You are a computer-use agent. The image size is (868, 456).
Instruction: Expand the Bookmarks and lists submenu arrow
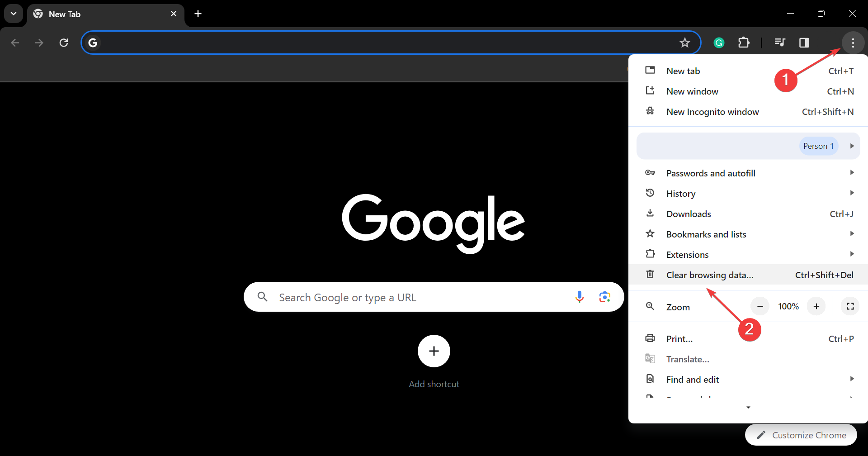pyautogui.click(x=852, y=233)
